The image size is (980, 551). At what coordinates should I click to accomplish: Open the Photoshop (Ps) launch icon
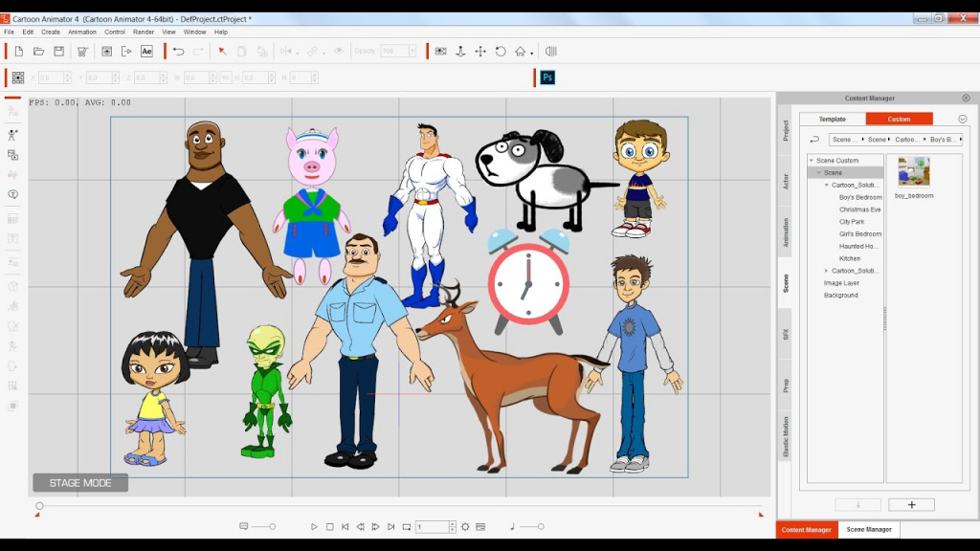547,77
